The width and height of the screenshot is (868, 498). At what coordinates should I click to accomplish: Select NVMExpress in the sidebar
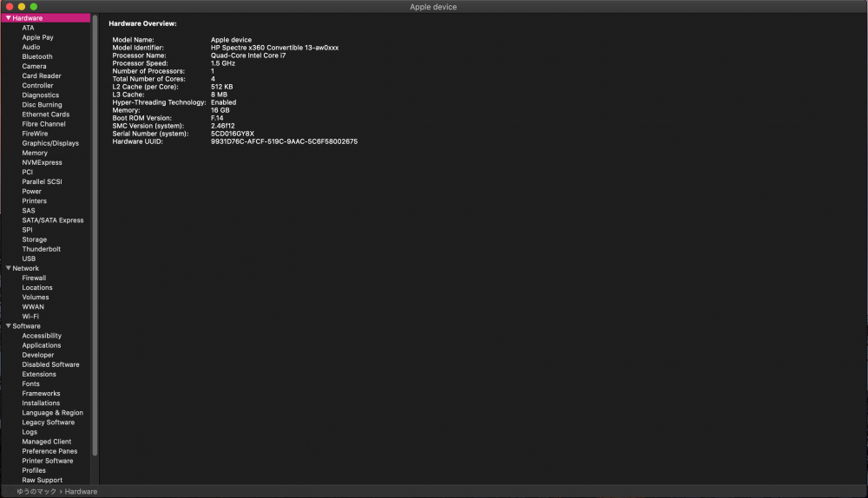pos(42,163)
